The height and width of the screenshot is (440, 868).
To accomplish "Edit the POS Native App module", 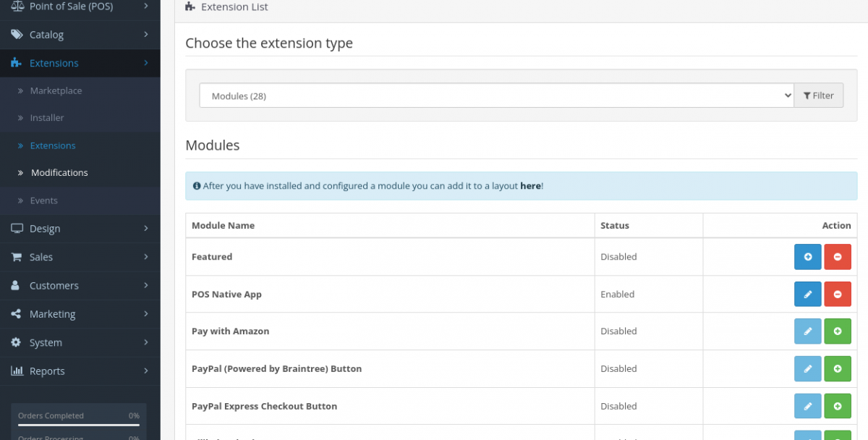I will click(x=807, y=295).
